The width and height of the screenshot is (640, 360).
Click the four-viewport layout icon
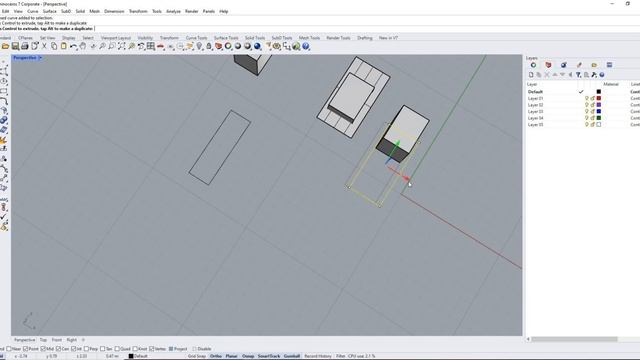click(151, 47)
